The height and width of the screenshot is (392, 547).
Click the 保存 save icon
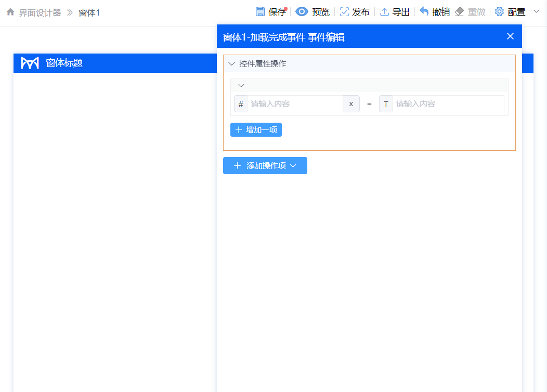[259, 11]
